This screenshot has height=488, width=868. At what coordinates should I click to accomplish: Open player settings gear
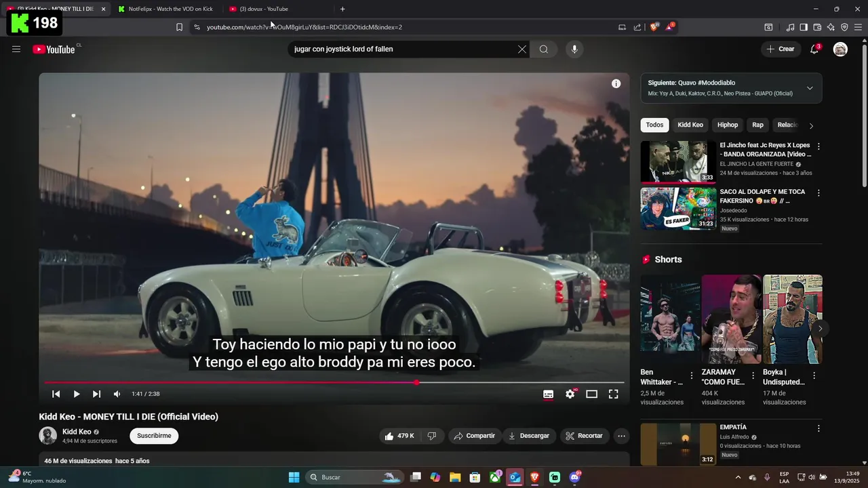coord(570,394)
